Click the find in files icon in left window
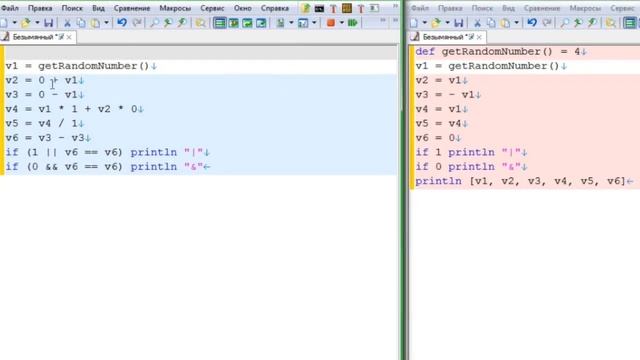 click(200, 23)
